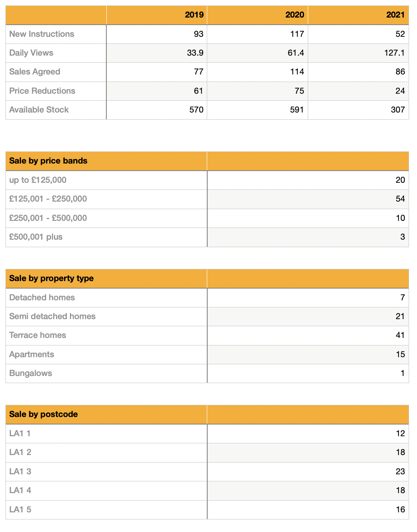Screen dimensions: 417x532
Task: Click the £500,001 plus row label
Action: (x=36, y=237)
